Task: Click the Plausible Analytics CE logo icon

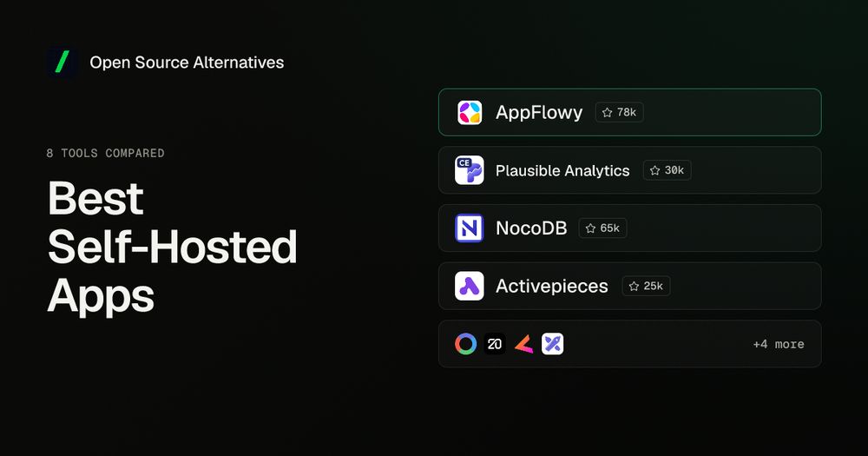Action: [470, 170]
